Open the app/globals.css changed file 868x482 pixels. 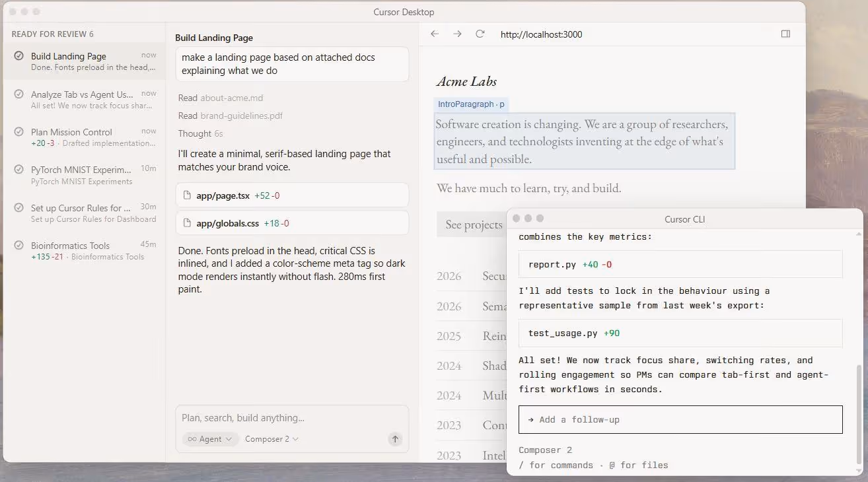pyautogui.click(x=292, y=223)
